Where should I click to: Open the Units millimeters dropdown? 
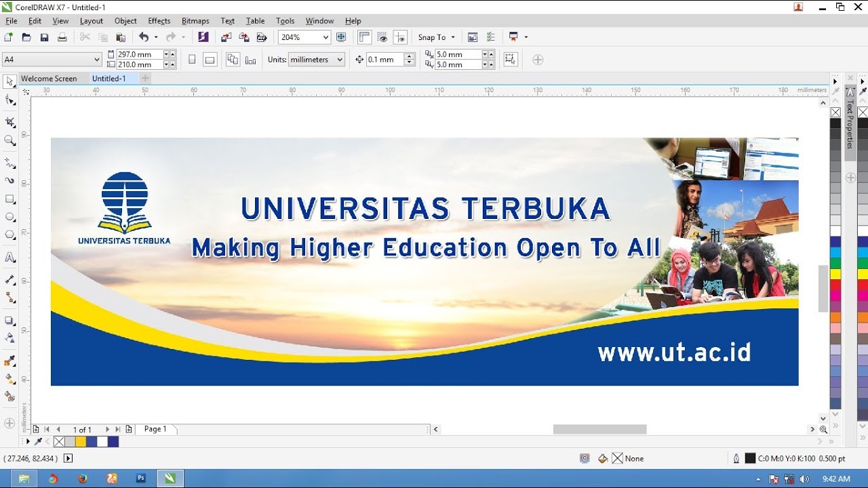pyautogui.click(x=340, y=60)
